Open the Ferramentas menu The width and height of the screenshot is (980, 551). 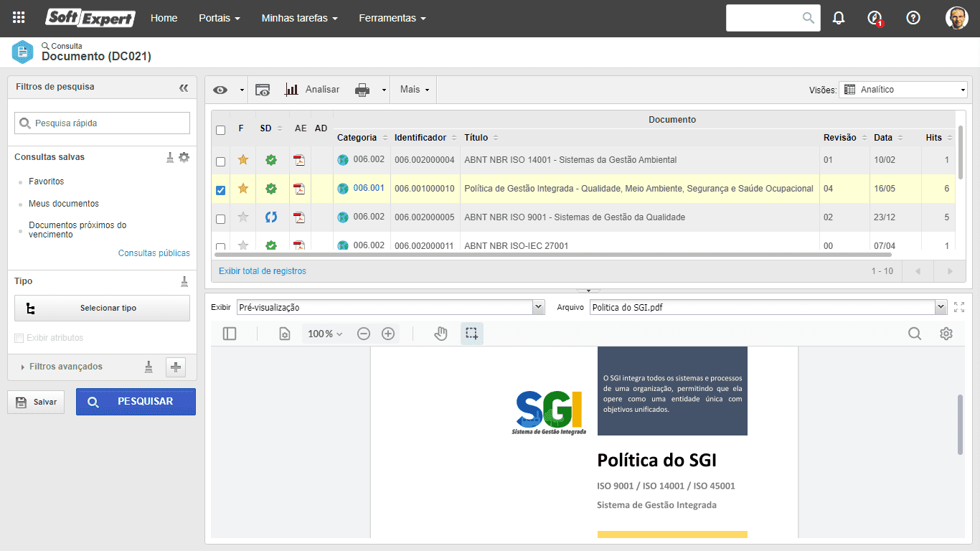392,18
